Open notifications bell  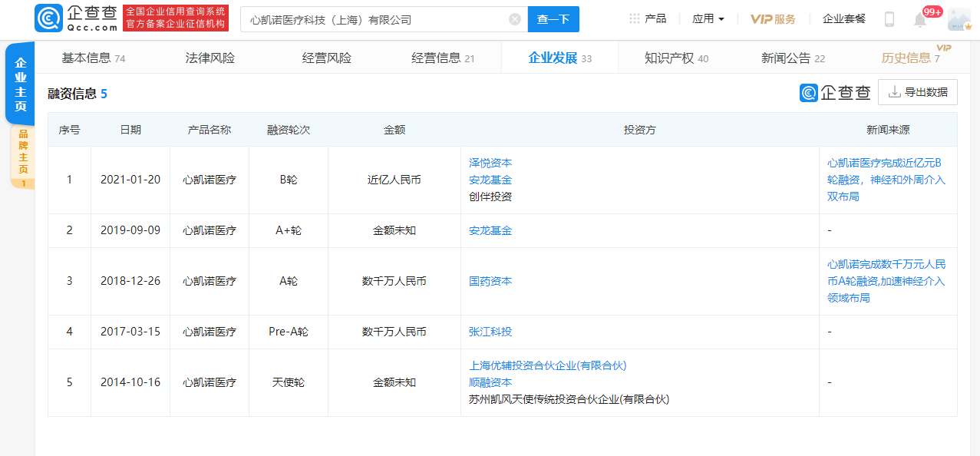pyautogui.click(x=920, y=20)
